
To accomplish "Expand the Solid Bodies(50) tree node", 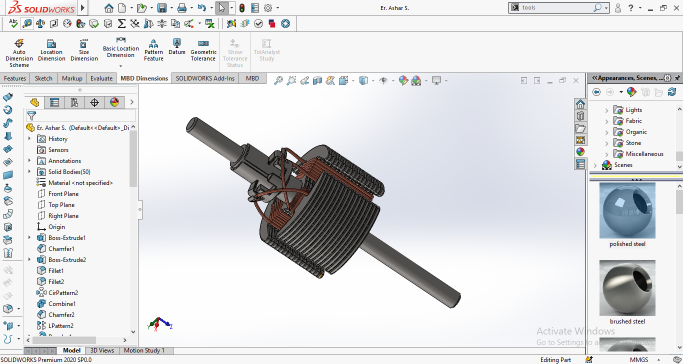I will coord(29,172).
